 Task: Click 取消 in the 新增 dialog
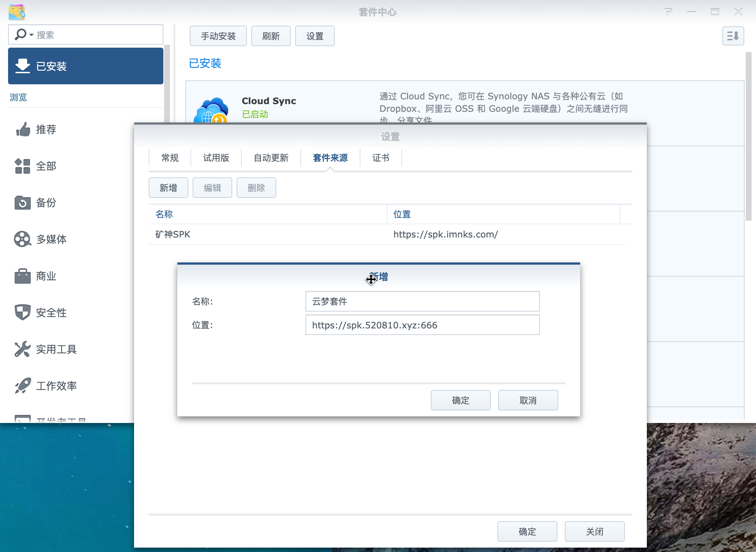point(528,400)
